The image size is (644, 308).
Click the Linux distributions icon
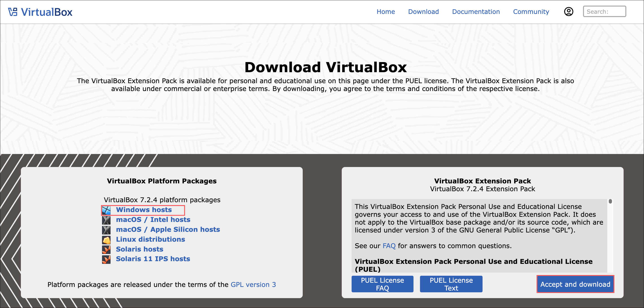tap(106, 240)
